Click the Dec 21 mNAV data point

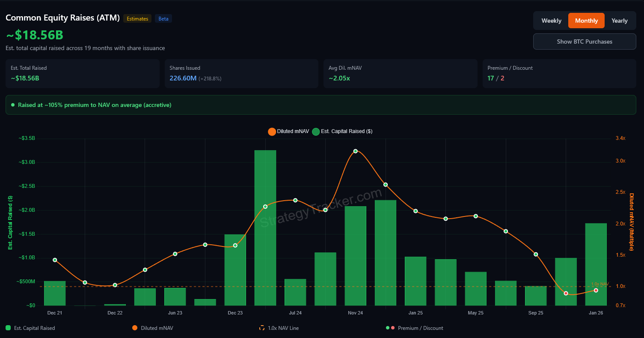coord(55,260)
